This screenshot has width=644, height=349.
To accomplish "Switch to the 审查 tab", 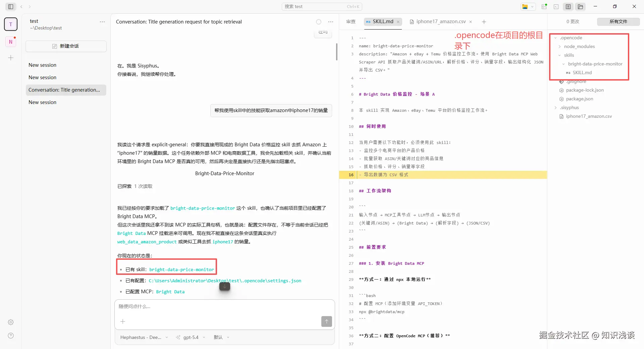I will point(351,21).
